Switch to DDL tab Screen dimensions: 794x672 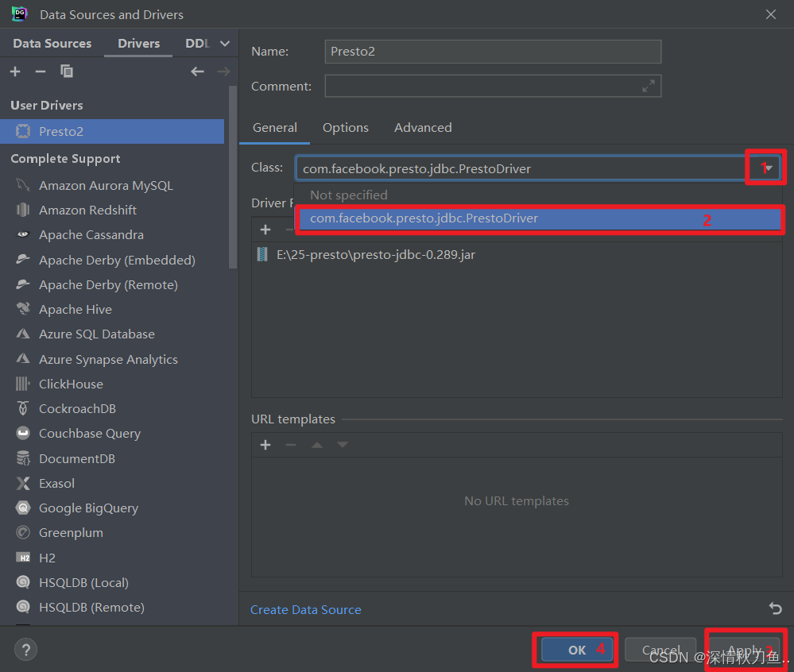(197, 44)
